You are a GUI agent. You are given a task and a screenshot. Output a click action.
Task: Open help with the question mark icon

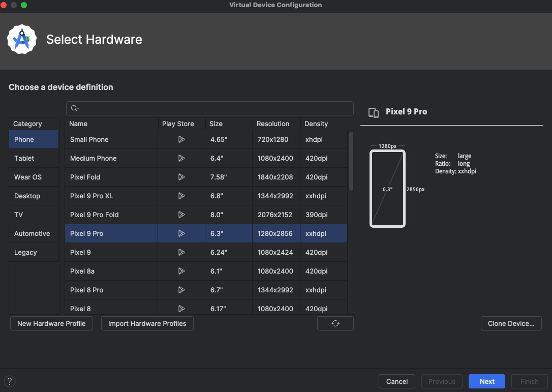(x=10, y=381)
